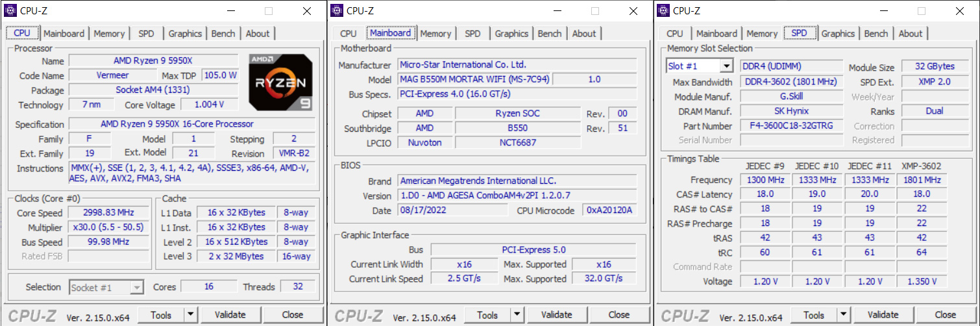Open Memory tab in the middle window
The image size is (980, 326).
point(435,34)
